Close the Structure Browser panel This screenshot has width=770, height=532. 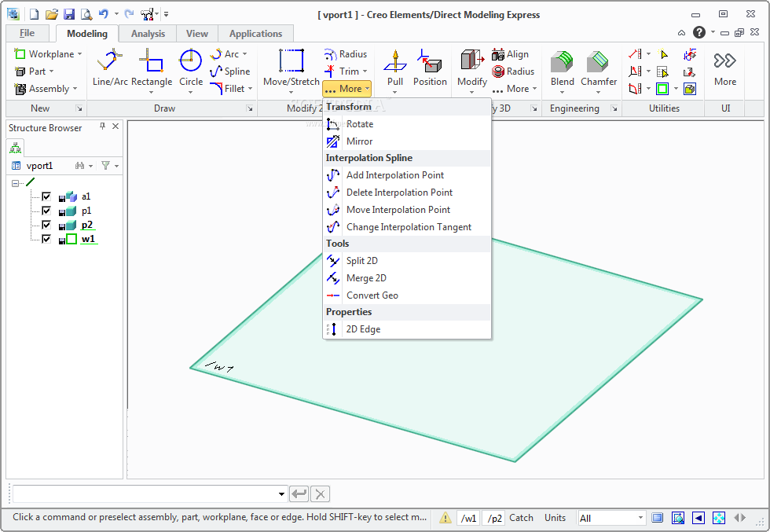pyautogui.click(x=115, y=127)
